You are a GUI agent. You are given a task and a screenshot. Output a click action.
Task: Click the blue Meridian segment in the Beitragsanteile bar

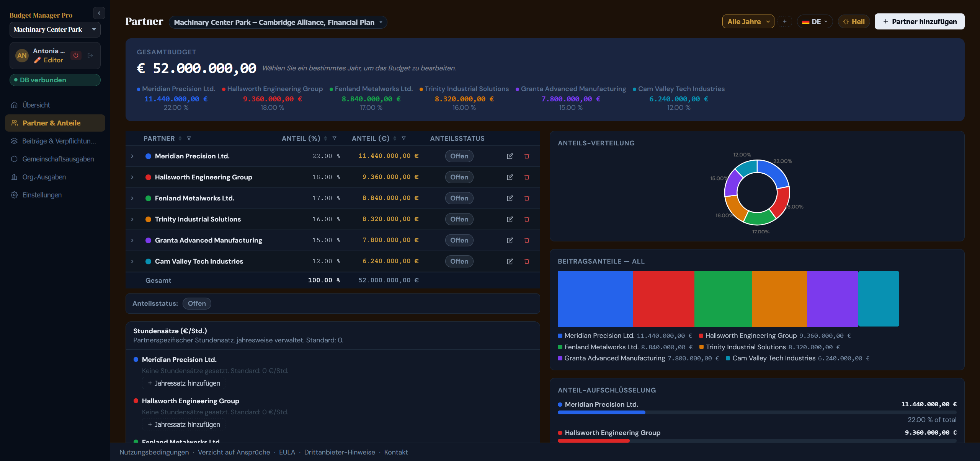point(595,299)
